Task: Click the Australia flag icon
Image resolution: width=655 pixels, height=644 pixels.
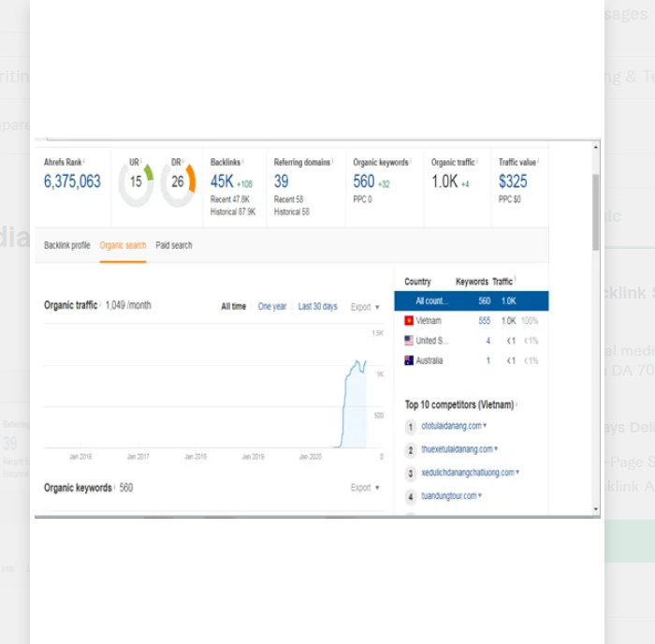Action: pos(409,360)
